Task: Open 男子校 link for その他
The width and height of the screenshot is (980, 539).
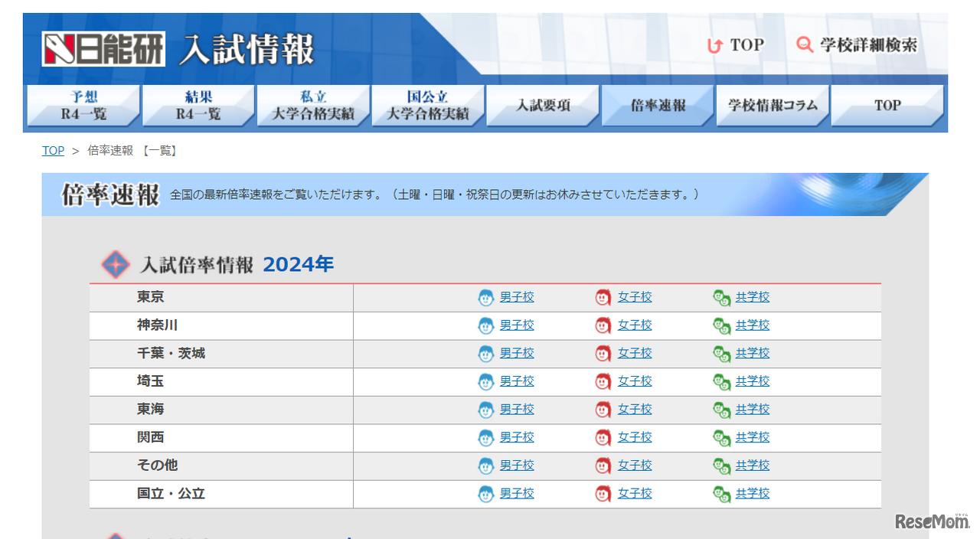Action: coord(517,465)
